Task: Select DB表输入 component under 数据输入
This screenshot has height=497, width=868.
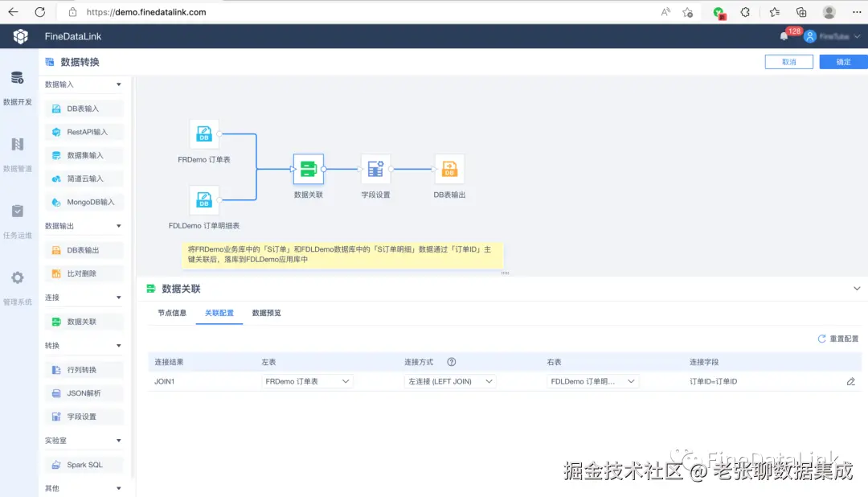Action: click(x=84, y=109)
